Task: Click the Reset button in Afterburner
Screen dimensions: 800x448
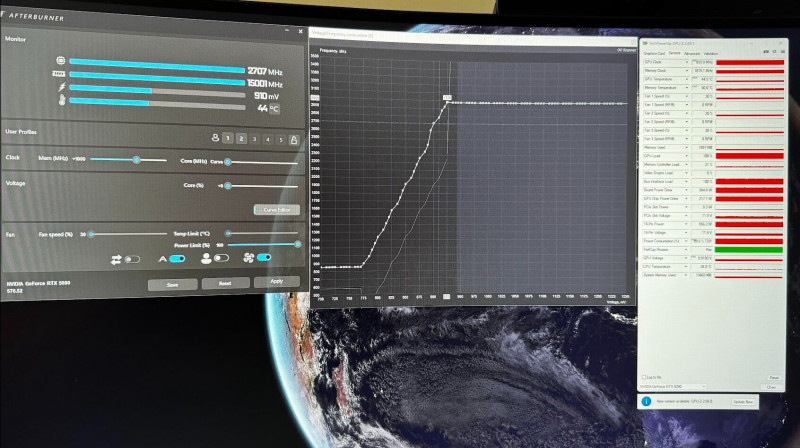Action: [x=225, y=283]
